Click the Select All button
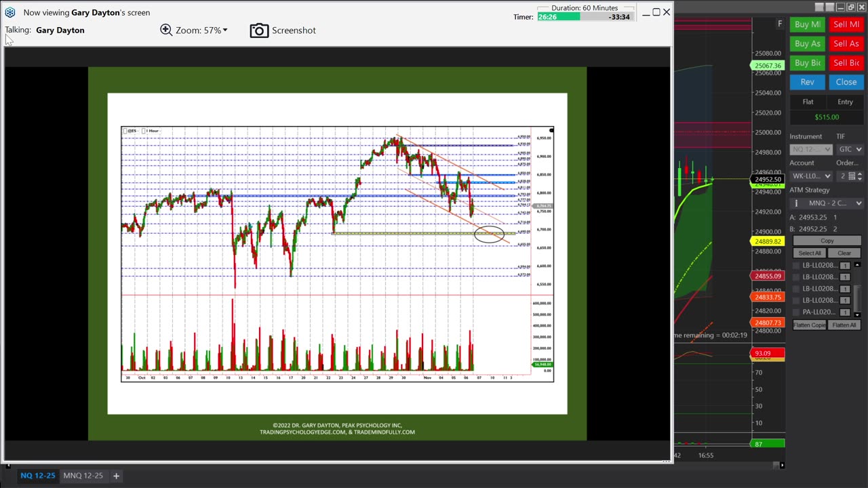Screen dimensions: 868x488 click(810, 253)
